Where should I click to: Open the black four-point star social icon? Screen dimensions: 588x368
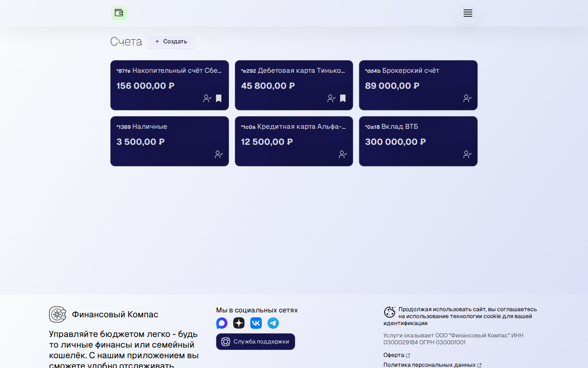[x=239, y=323]
